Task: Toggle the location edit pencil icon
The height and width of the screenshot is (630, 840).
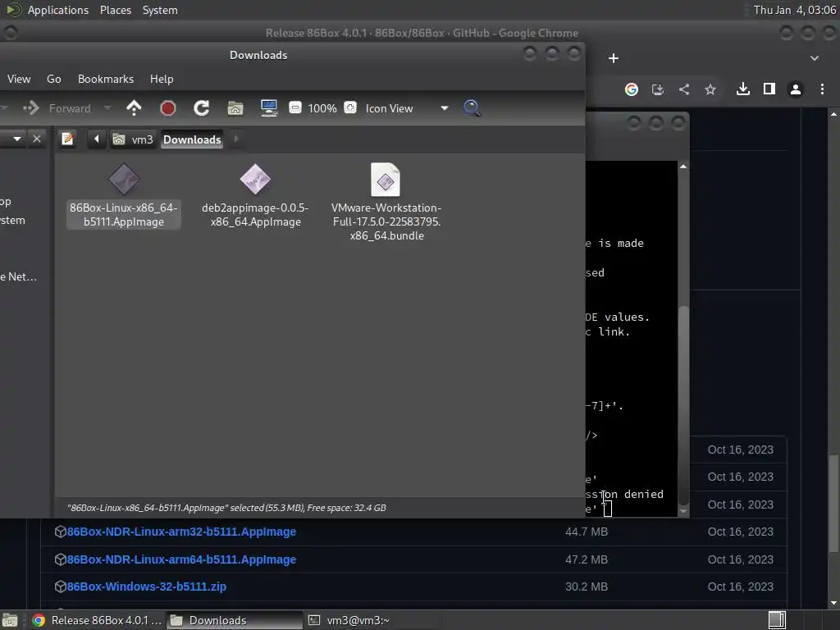Action: (x=67, y=139)
